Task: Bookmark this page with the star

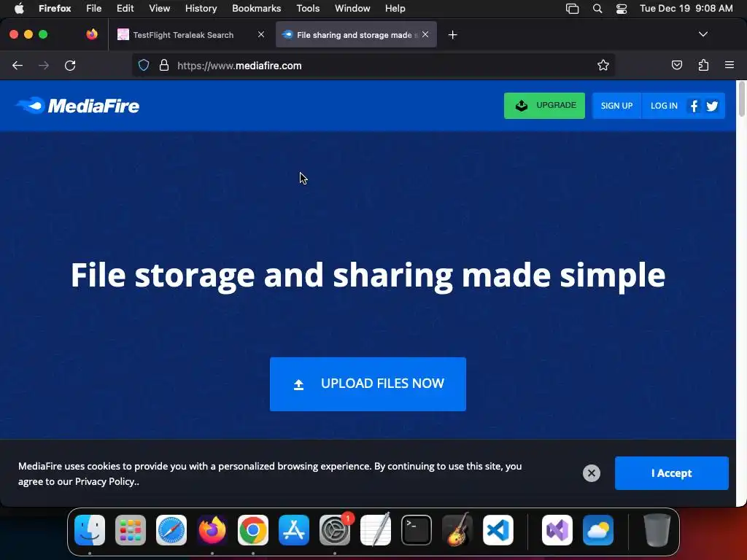Action: point(603,65)
